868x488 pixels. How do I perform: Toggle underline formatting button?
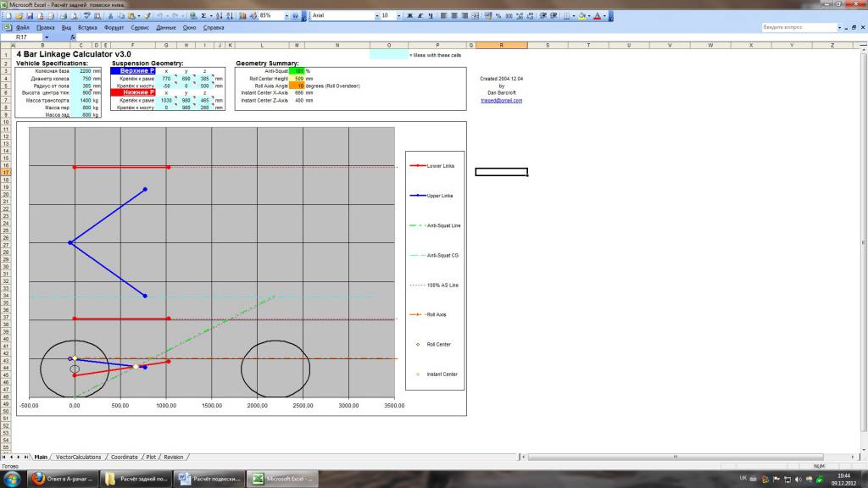point(431,16)
